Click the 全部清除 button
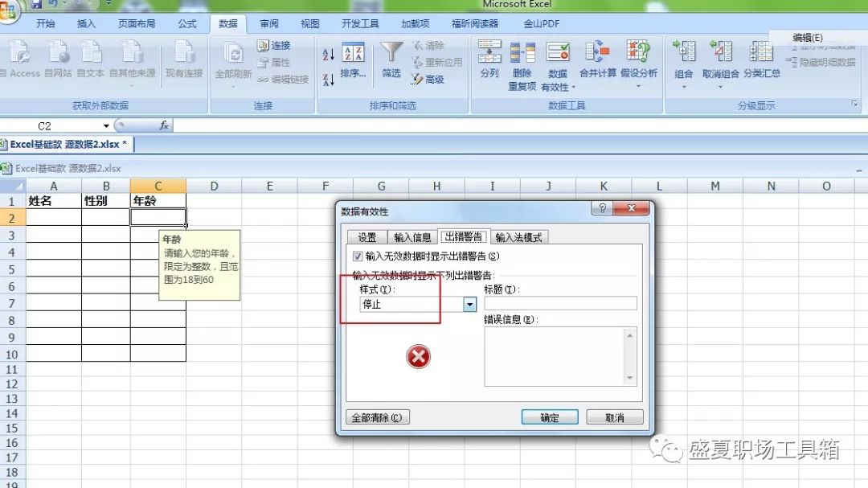Image resolution: width=868 pixels, height=488 pixels. pos(378,416)
